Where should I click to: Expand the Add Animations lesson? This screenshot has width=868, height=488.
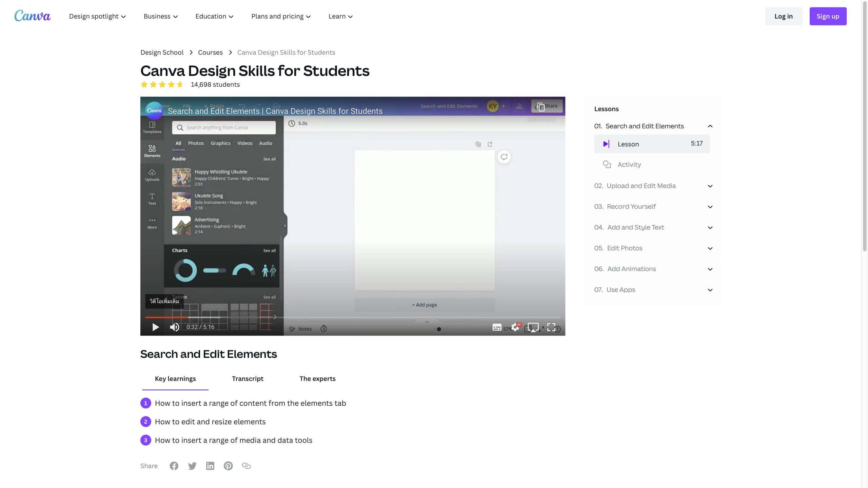[x=710, y=269]
